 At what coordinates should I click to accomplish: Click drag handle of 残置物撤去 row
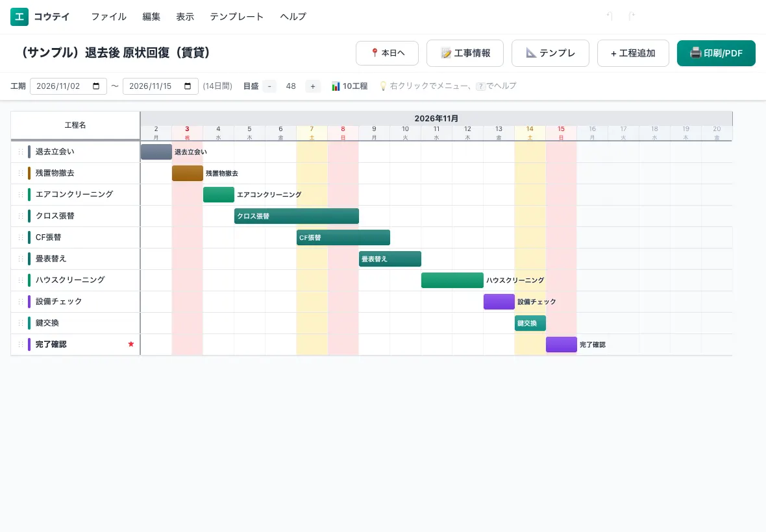point(21,173)
